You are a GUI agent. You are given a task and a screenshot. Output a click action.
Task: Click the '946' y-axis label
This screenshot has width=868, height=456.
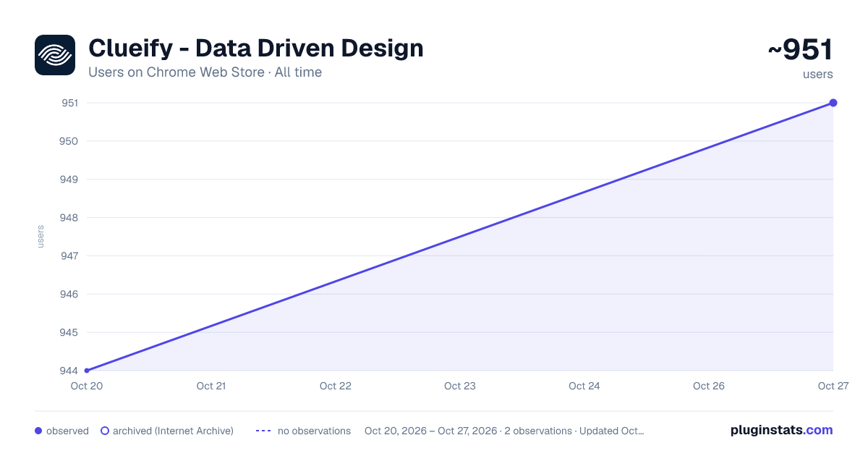[x=69, y=295]
